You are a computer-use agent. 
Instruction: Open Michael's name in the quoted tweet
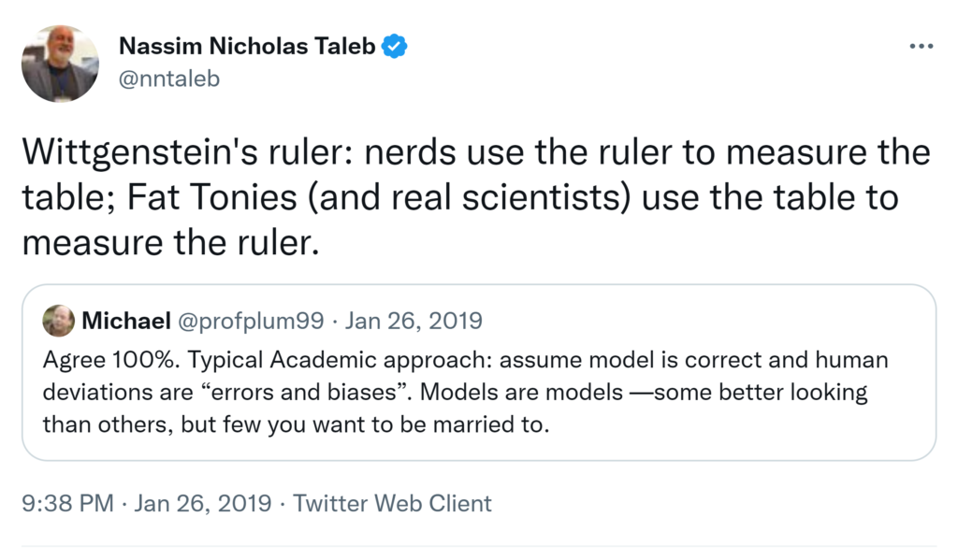(125, 322)
